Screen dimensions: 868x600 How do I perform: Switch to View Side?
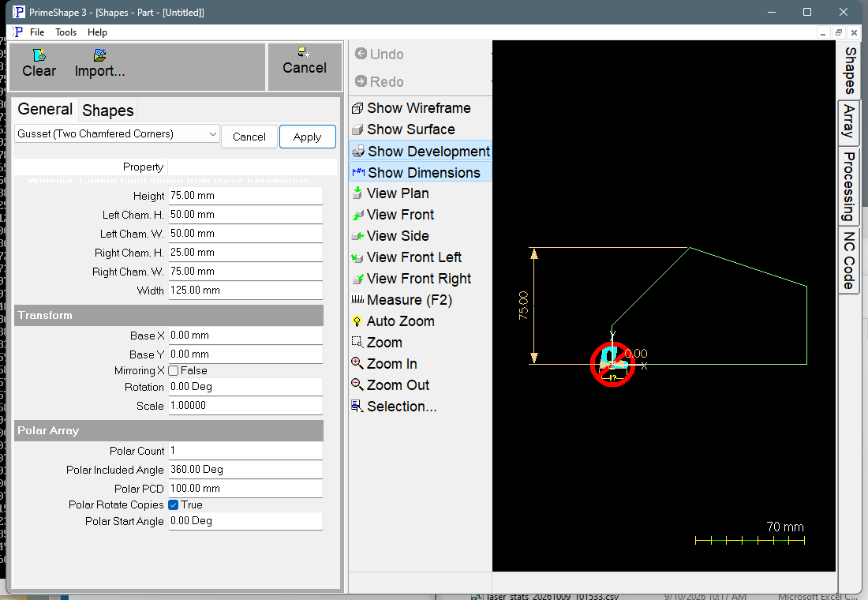tap(391, 236)
